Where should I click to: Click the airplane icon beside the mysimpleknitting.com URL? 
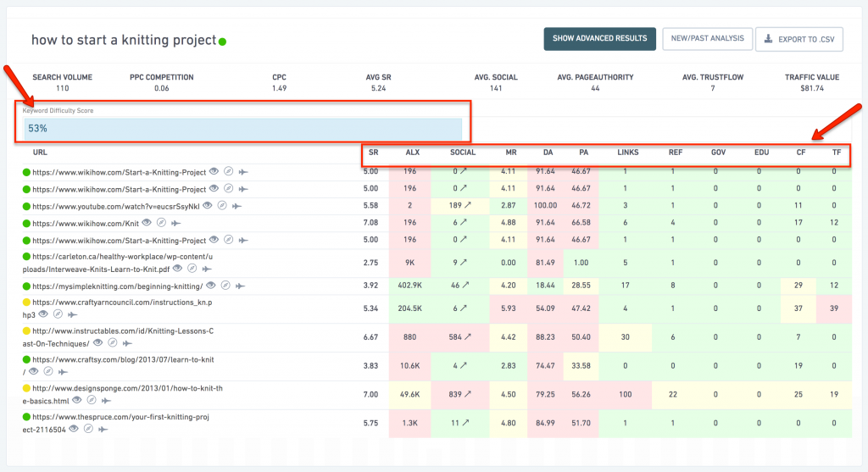pos(240,286)
